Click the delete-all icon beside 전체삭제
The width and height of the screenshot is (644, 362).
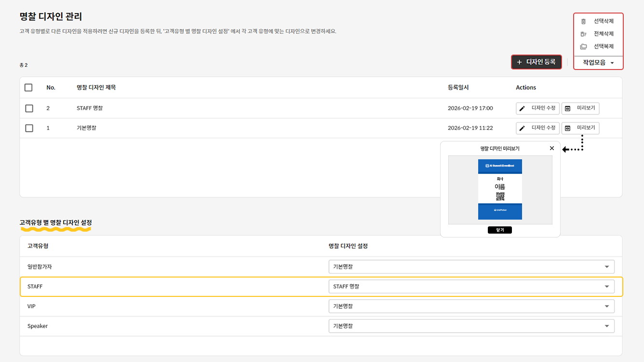point(583,34)
